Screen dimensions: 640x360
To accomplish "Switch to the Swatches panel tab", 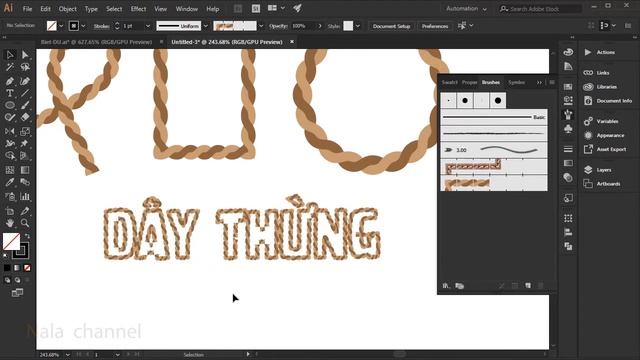I will (449, 82).
